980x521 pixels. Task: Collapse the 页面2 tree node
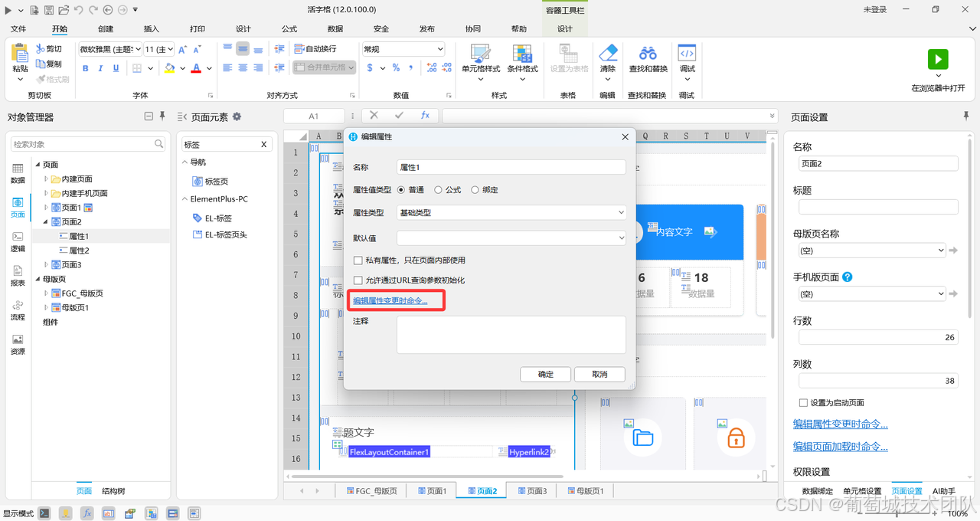46,221
